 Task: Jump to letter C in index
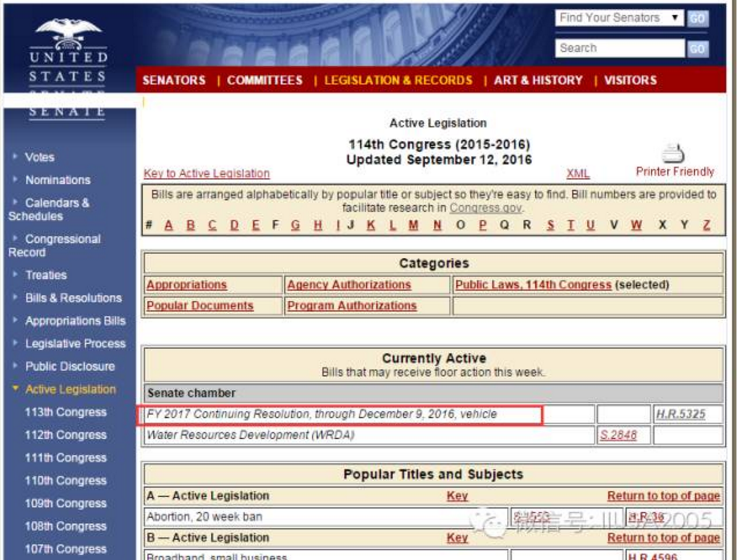point(212,226)
